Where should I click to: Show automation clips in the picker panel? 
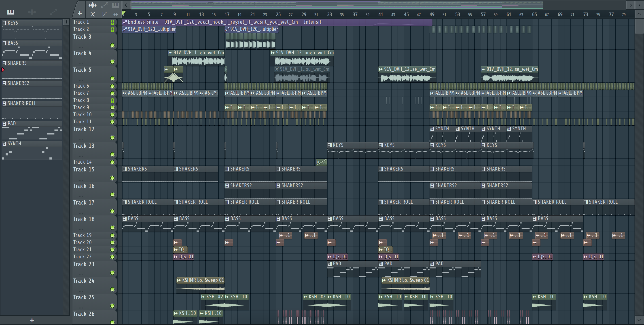click(53, 12)
